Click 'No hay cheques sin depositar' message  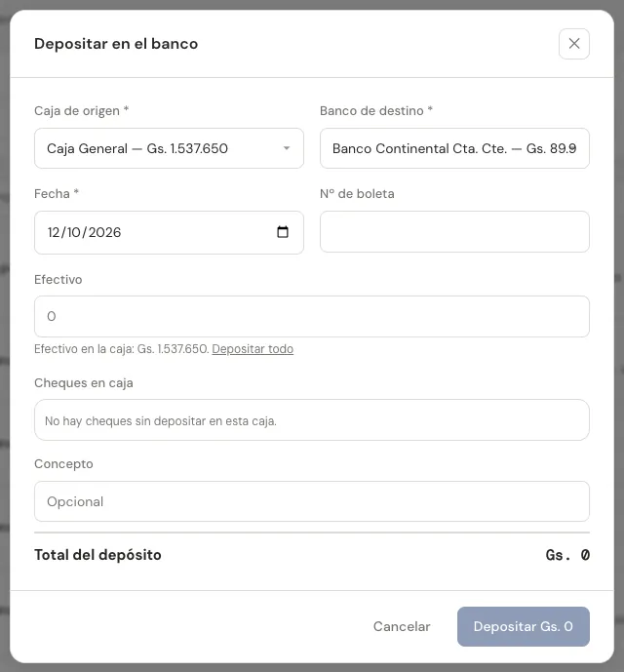[x=161, y=421]
